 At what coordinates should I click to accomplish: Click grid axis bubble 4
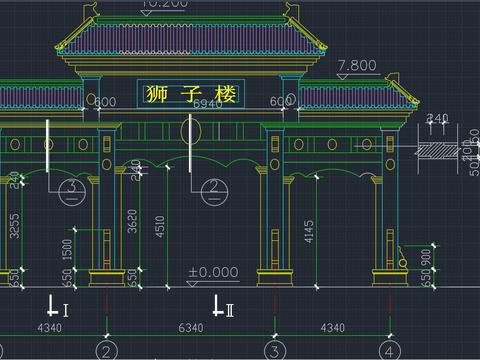pos(390,351)
